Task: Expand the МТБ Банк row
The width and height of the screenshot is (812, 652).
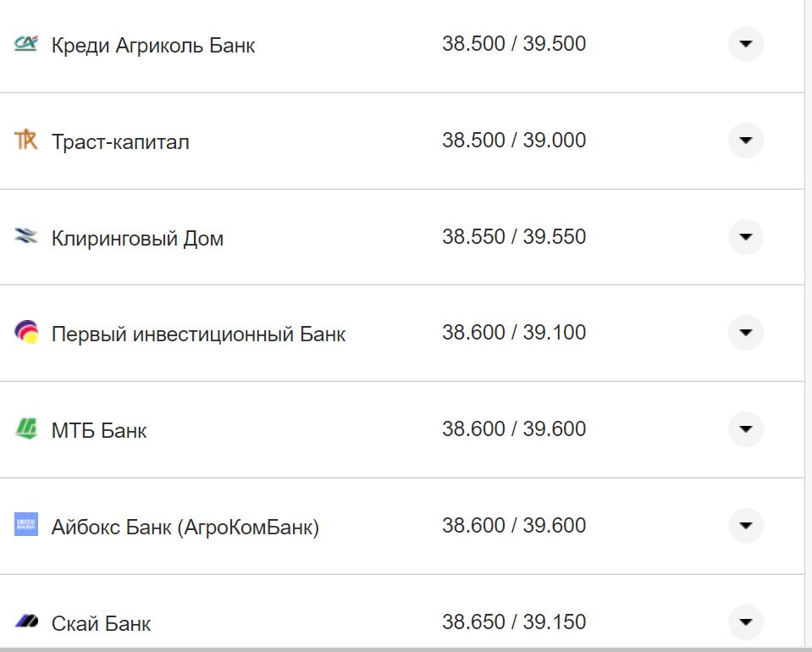Action: pos(745,429)
